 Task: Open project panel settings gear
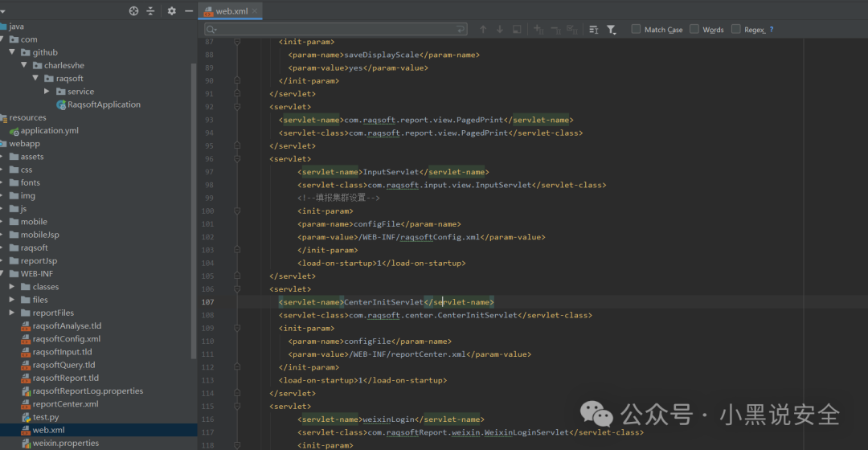(x=172, y=11)
